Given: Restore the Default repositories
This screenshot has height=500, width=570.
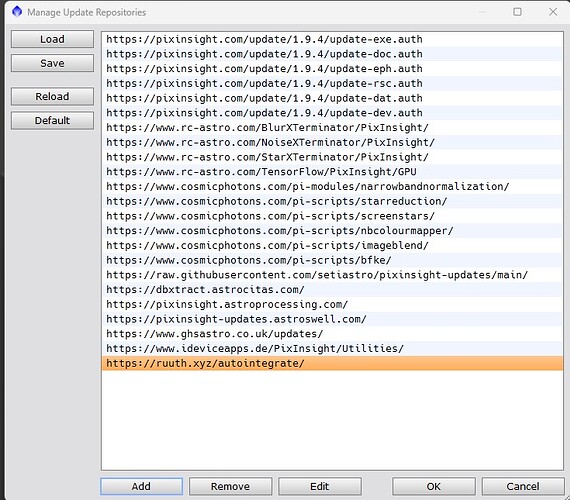Looking at the screenshot, I should click(52, 121).
